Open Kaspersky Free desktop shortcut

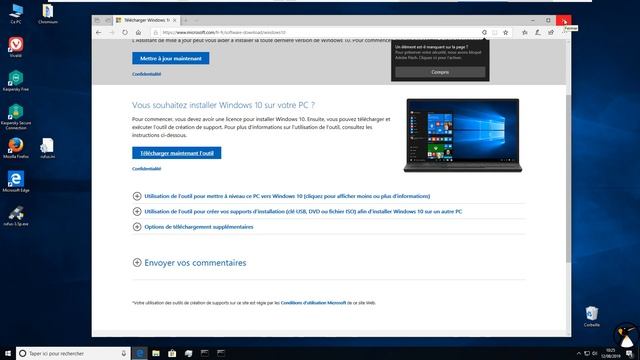click(x=16, y=80)
